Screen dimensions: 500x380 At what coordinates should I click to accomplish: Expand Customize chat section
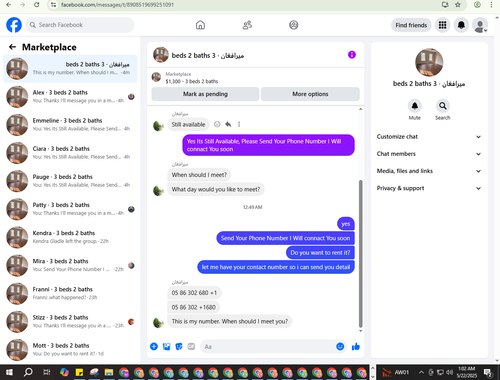click(x=429, y=137)
